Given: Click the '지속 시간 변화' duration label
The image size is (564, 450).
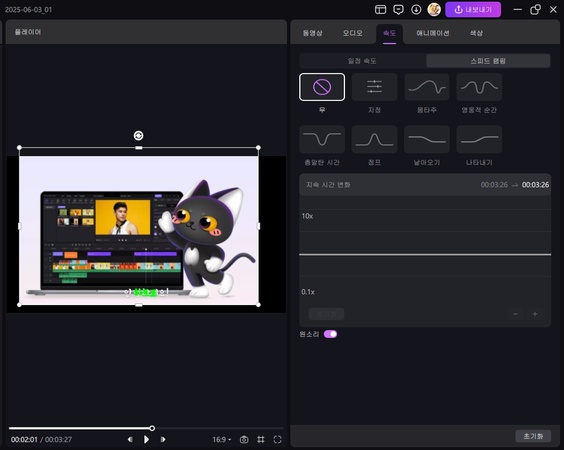Looking at the screenshot, I should (328, 185).
